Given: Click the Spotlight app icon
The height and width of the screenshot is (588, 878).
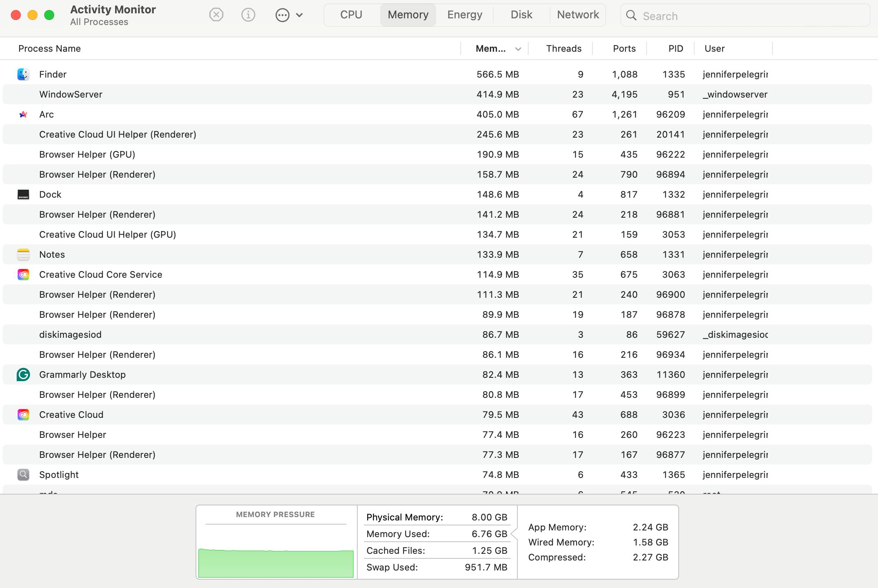Looking at the screenshot, I should click(x=23, y=475).
